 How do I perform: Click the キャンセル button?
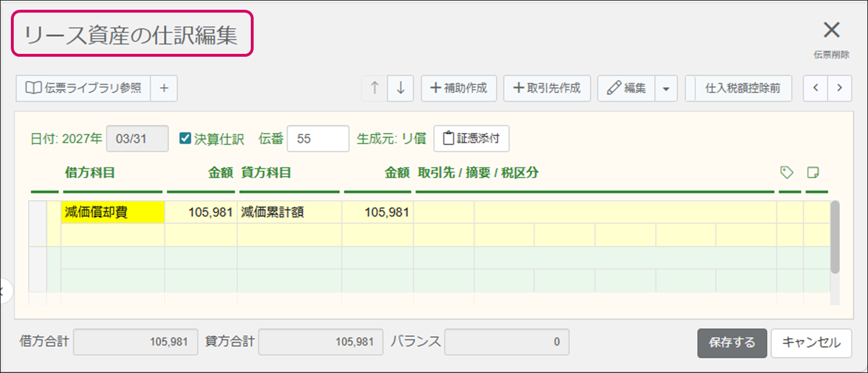pos(811,343)
